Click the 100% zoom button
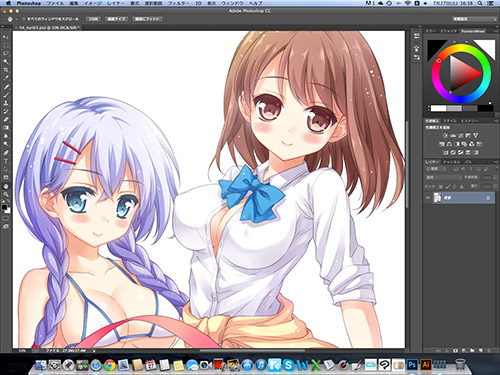The width and height of the screenshot is (500, 375). (93, 19)
